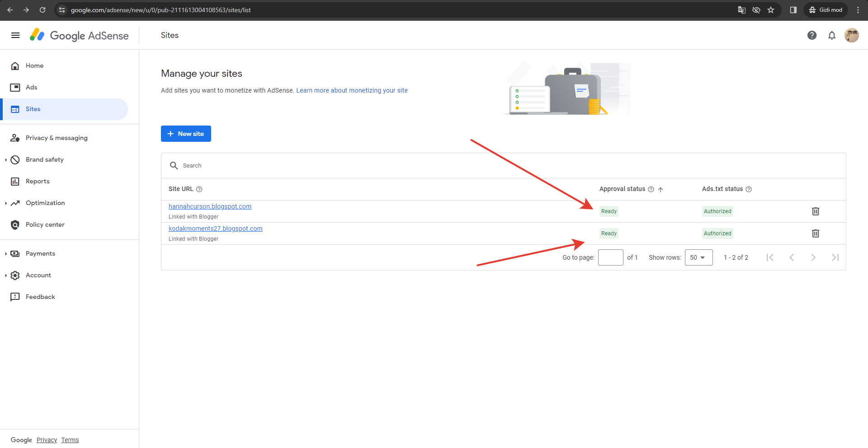Viewport: 868px width, 448px height.
Task: Go back with browser back arrow
Action: [x=10, y=10]
